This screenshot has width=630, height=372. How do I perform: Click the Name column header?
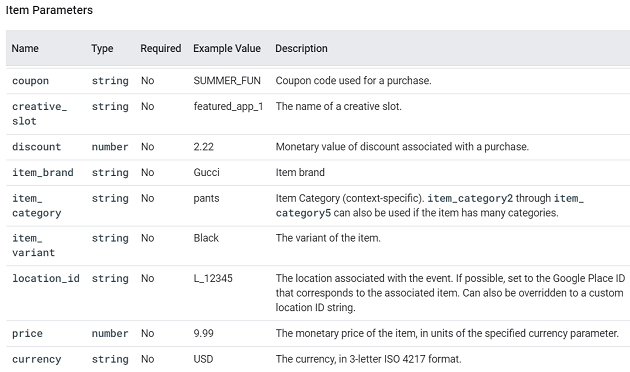pyautogui.click(x=25, y=49)
